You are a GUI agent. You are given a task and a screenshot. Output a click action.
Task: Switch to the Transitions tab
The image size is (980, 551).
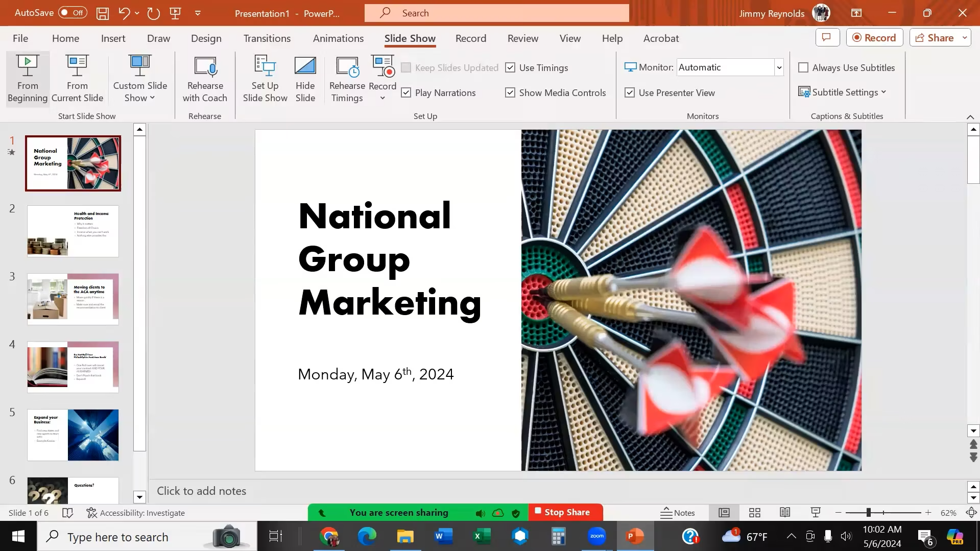(267, 38)
